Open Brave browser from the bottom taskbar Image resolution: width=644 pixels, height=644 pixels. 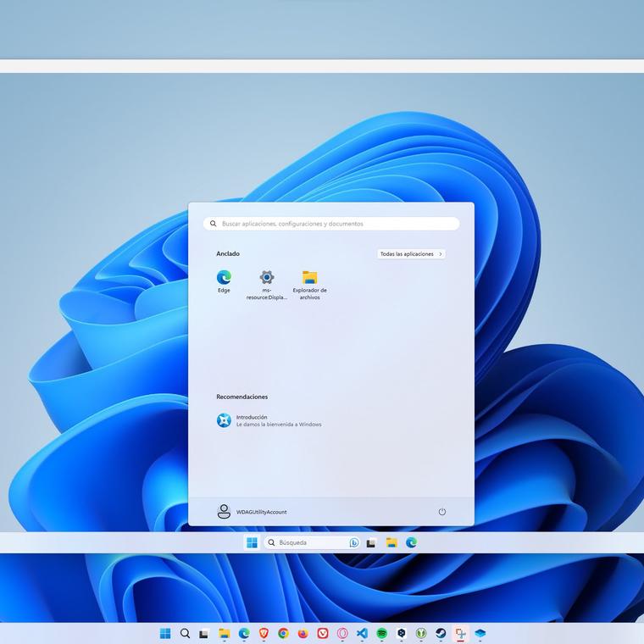(x=264, y=633)
